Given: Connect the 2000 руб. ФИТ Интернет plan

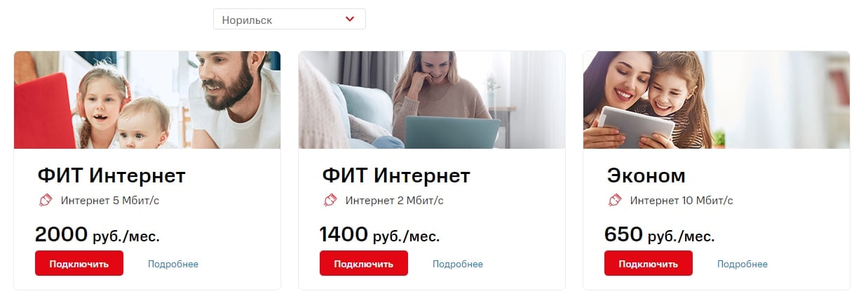Looking at the screenshot, I should coord(79,263).
